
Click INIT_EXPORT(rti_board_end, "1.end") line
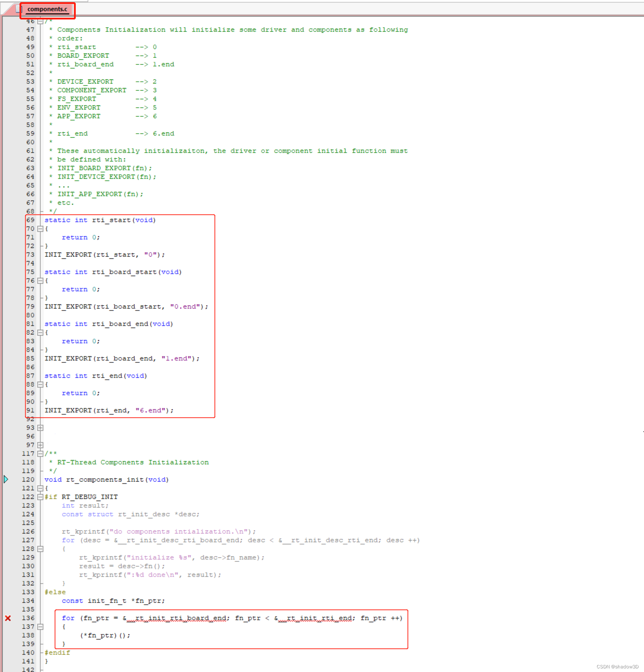point(122,359)
